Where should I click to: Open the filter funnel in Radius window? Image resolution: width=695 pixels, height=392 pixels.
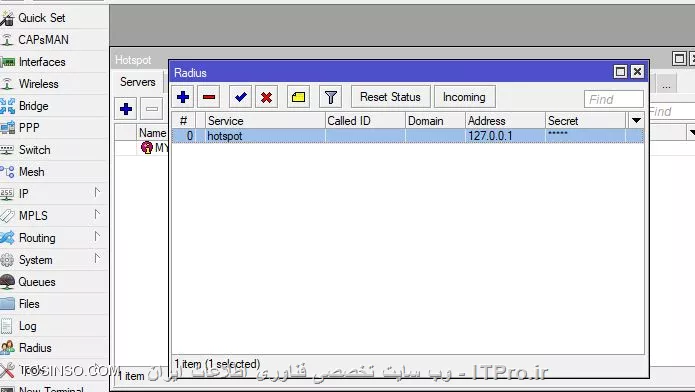pos(331,97)
